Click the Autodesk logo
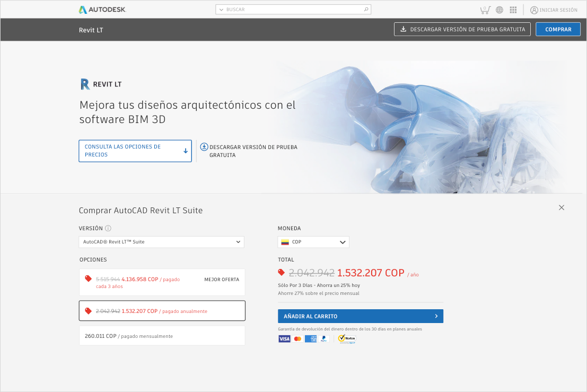Image resolution: width=587 pixels, height=392 pixels. click(102, 10)
